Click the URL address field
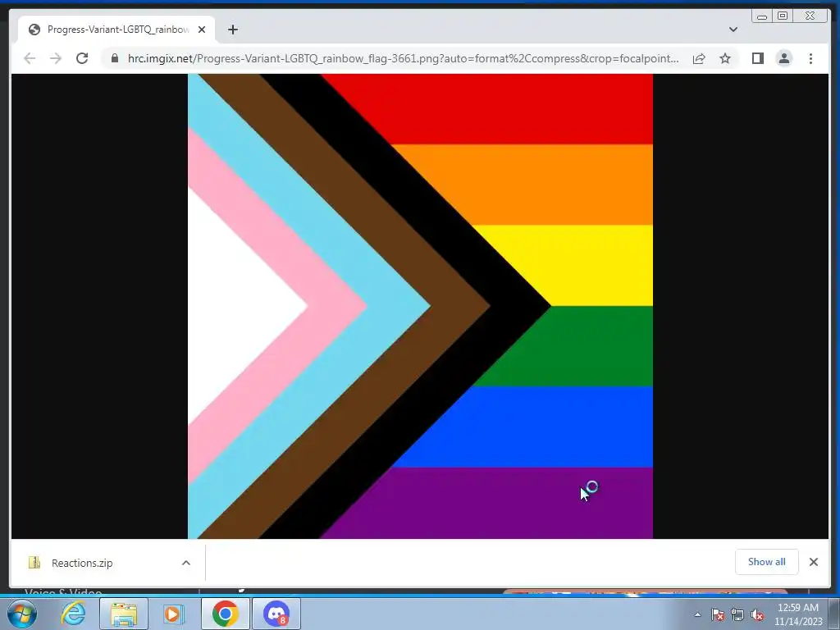Screen dimensions: 840x630 click(403, 58)
